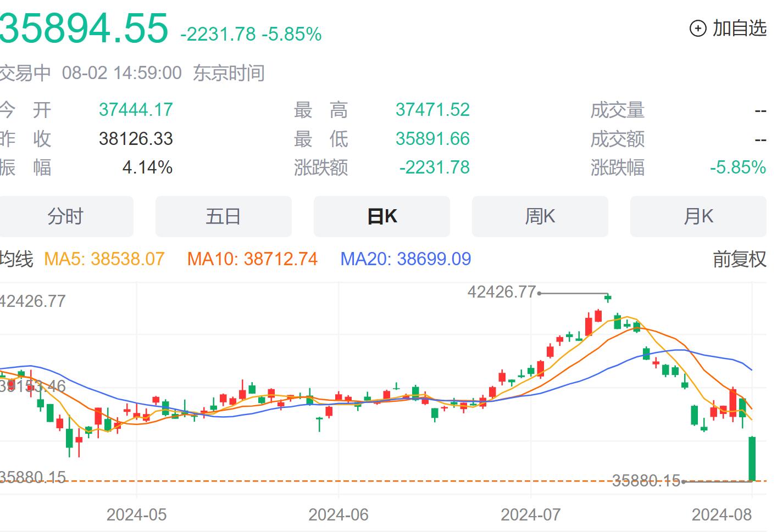
Task: Open the 前复权 adjustment option
Action: [739, 259]
